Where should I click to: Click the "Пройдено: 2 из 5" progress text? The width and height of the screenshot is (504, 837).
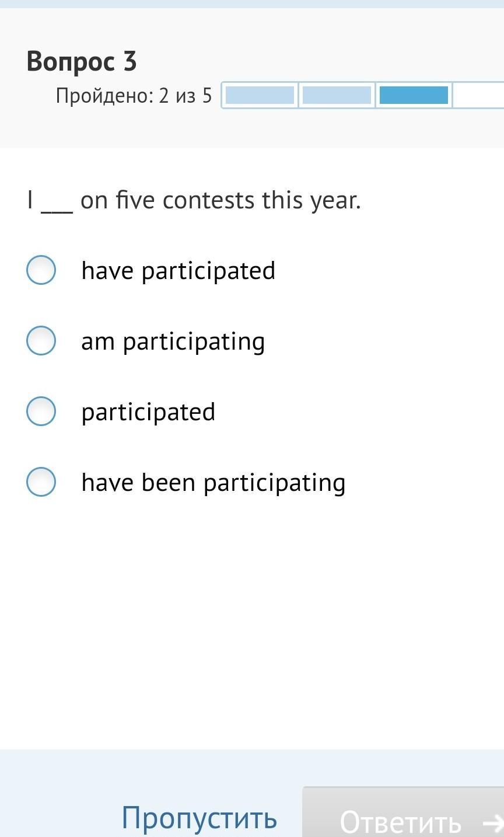tap(134, 95)
